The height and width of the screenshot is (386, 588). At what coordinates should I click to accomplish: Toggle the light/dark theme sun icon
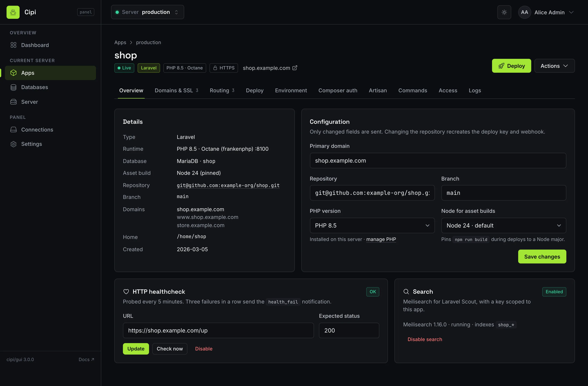click(x=504, y=12)
